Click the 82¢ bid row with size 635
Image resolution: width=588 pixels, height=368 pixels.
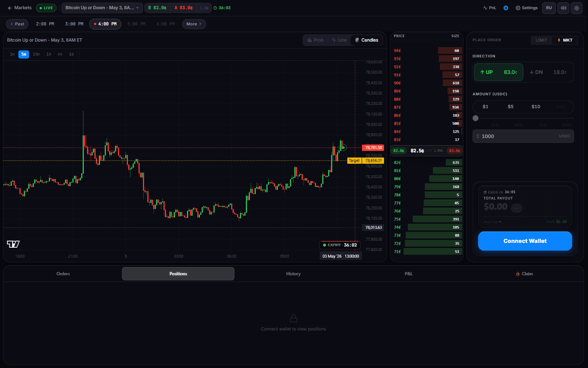(426, 163)
